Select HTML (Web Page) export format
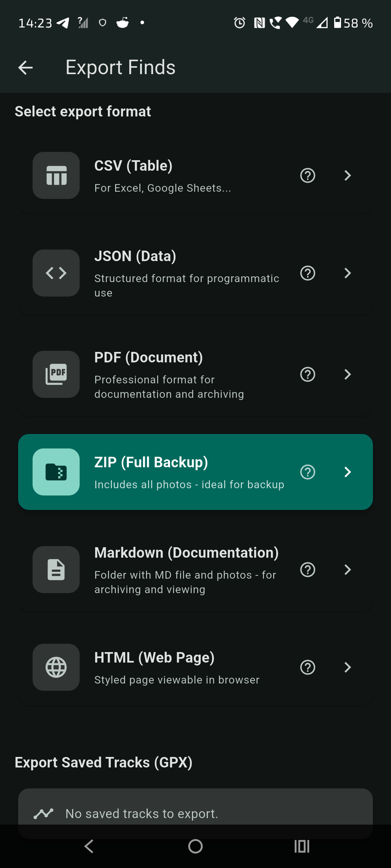The height and width of the screenshot is (868, 391). tap(195, 667)
